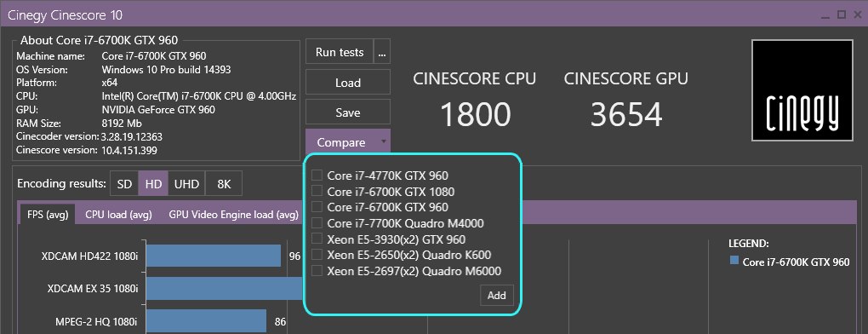Image resolution: width=868 pixels, height=334 pixels.
Task: Check the Xeon E5-2650(x2) Quadro K600 checkbox
Action: (x=317, y=255)
